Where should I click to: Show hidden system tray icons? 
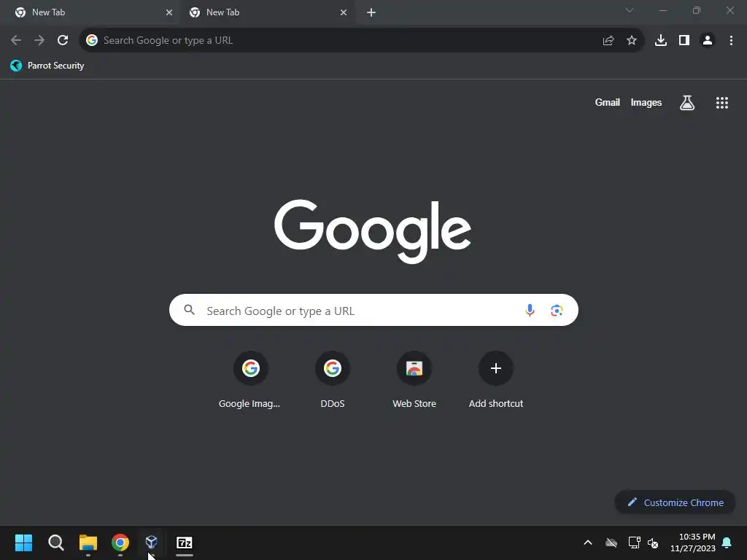(588, 542)
